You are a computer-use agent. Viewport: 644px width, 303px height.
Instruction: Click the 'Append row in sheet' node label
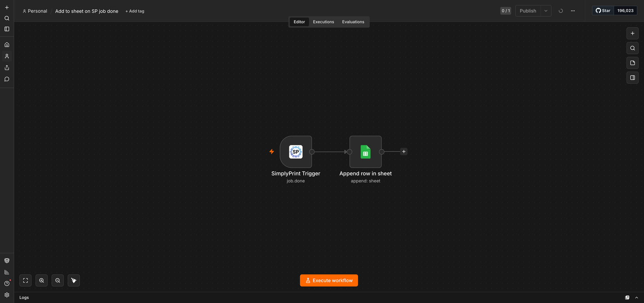coord(365,174)
